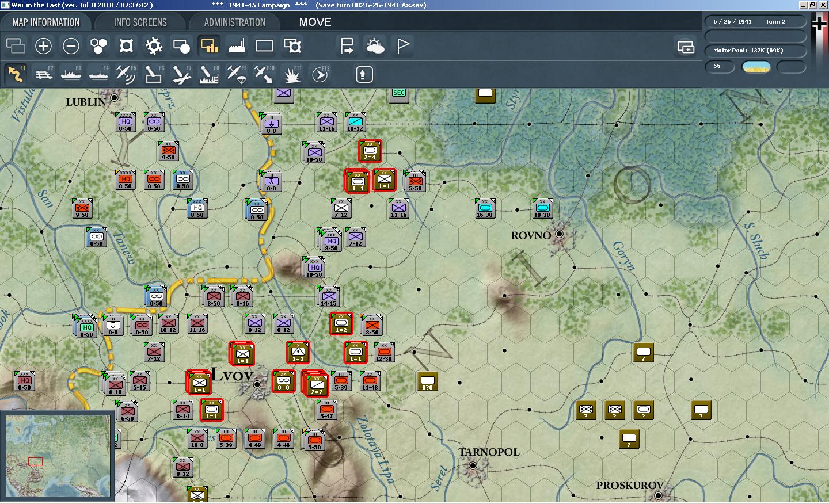The height and width of the screenshot is (504, 829).
Task: Click the blue-yellow weather swatch
Action: pyautogui.click(x=756, y=67)
